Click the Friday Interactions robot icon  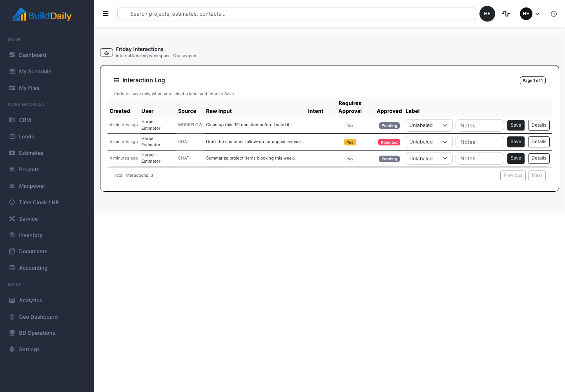[106, 53]
